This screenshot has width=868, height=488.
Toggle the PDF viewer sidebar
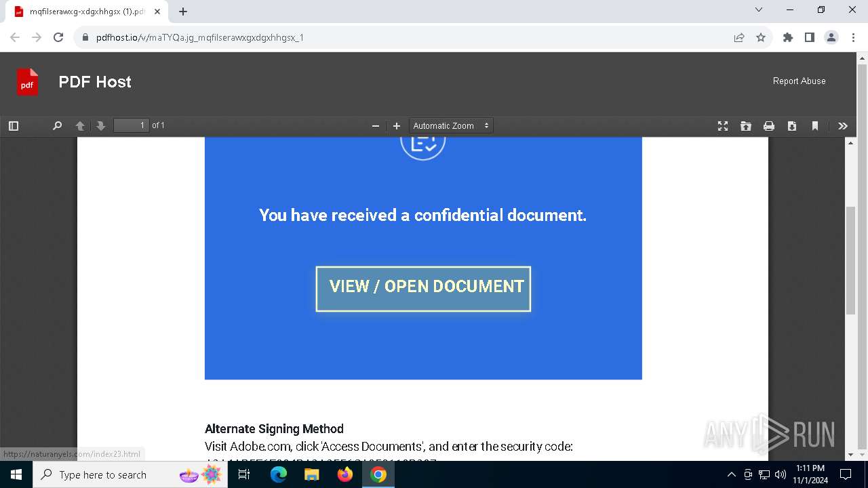tap(14, 125)
